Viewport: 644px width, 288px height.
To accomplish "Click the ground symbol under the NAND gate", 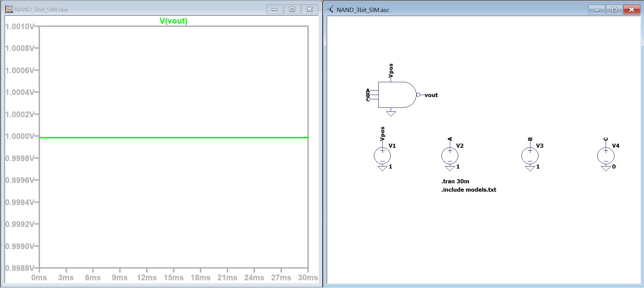I will (x=391, y=113).
